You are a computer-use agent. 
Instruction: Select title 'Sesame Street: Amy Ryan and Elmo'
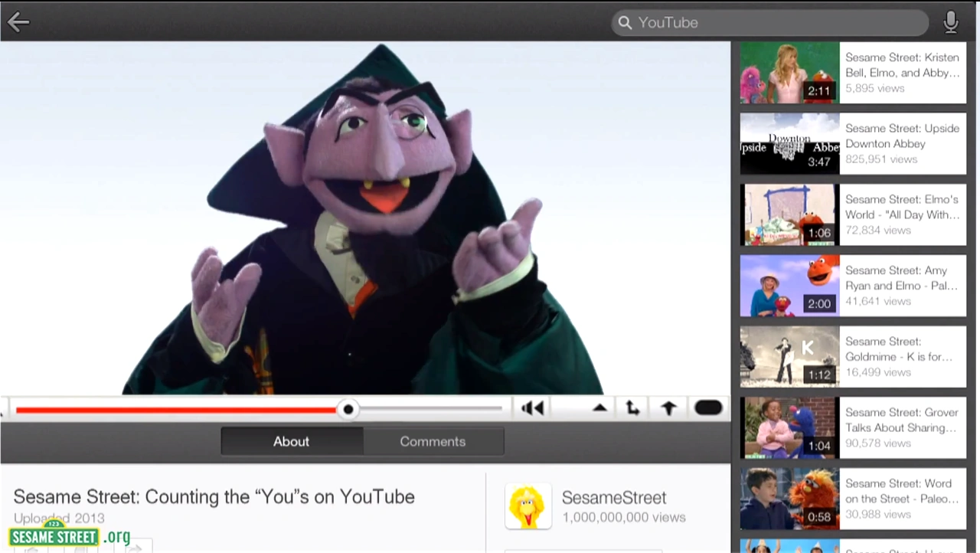(901, 278)
